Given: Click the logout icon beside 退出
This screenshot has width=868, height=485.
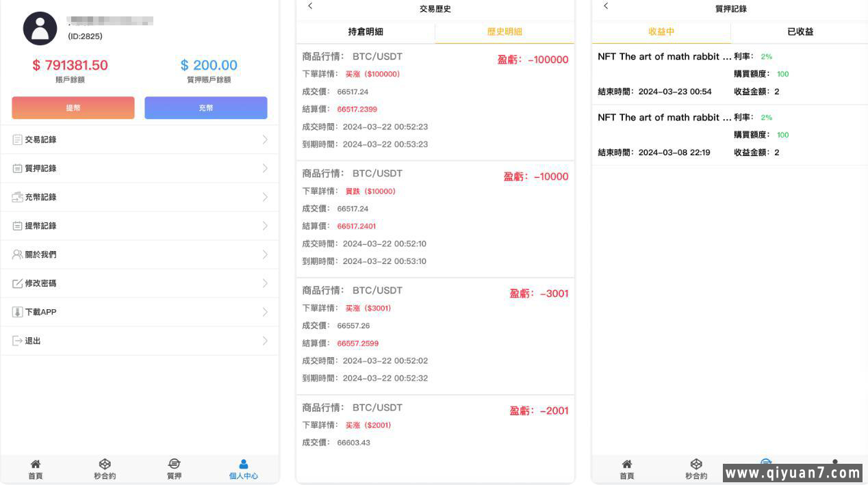Looking at the screenshot, I should [15, 341].
